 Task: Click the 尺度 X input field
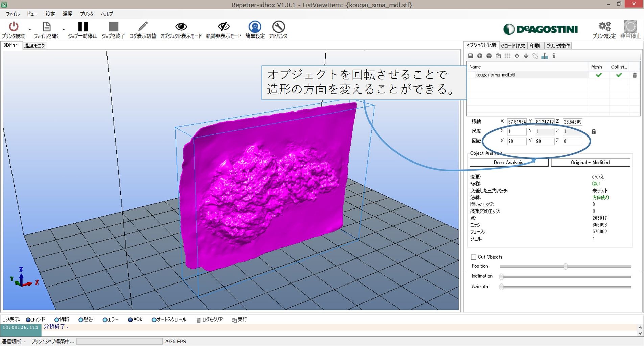(517, 131)
